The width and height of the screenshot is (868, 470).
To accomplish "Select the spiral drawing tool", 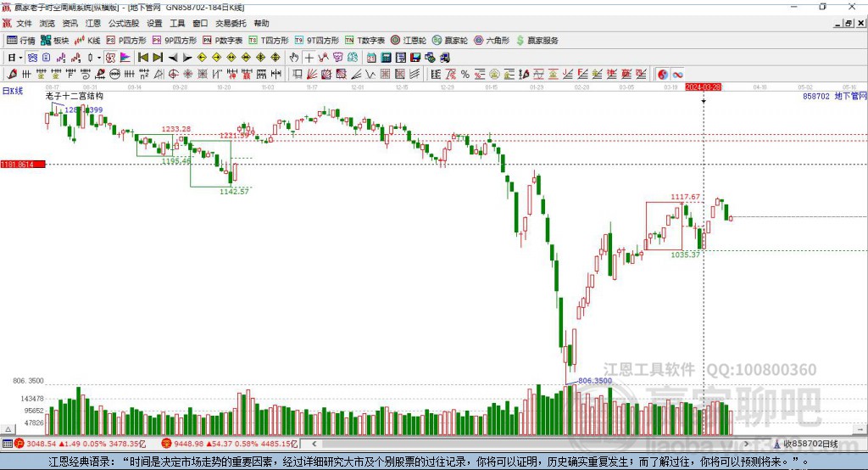I will (x=86, y=75).
